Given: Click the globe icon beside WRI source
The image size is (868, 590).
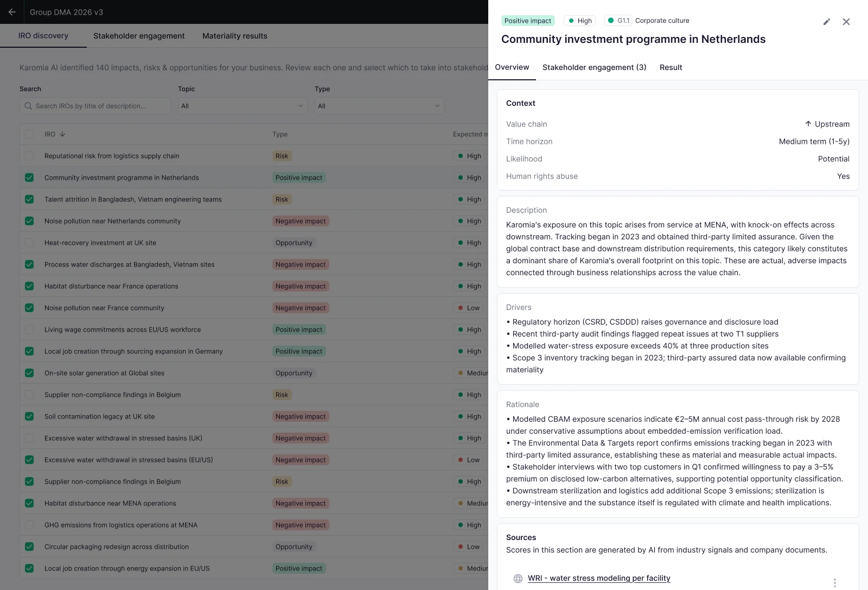Looking at the screenshot, I should point(518,579).
